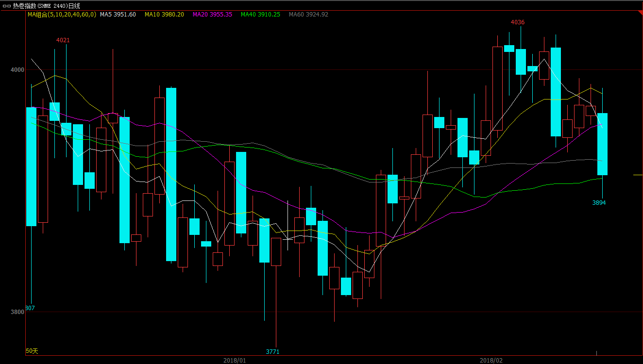This screenshot has width=643, height=364.
Task: Click the 2018/02 date axis label
Action: pos(491,360)
